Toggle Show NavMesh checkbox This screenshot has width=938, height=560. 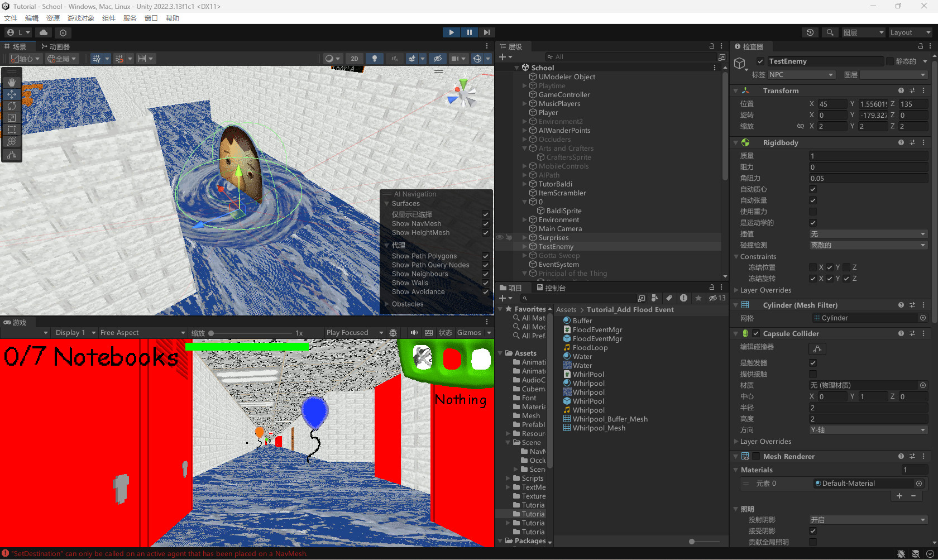click(486, 224)
